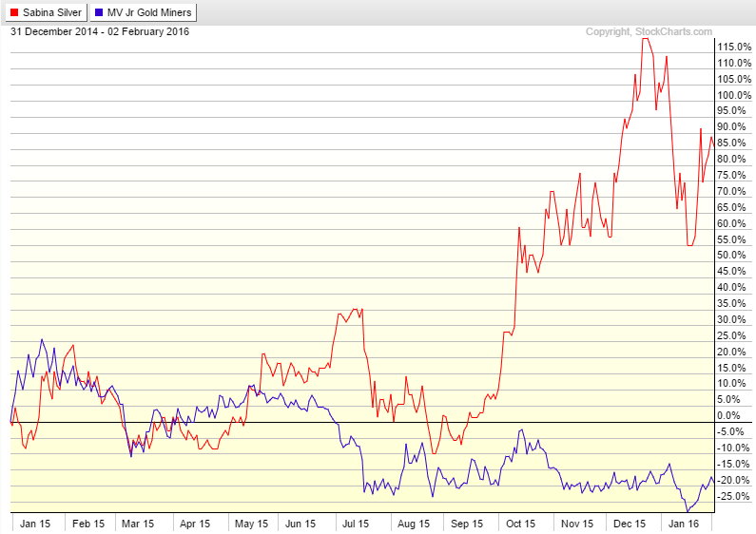Click the 'Sep 15' month label

467,524
